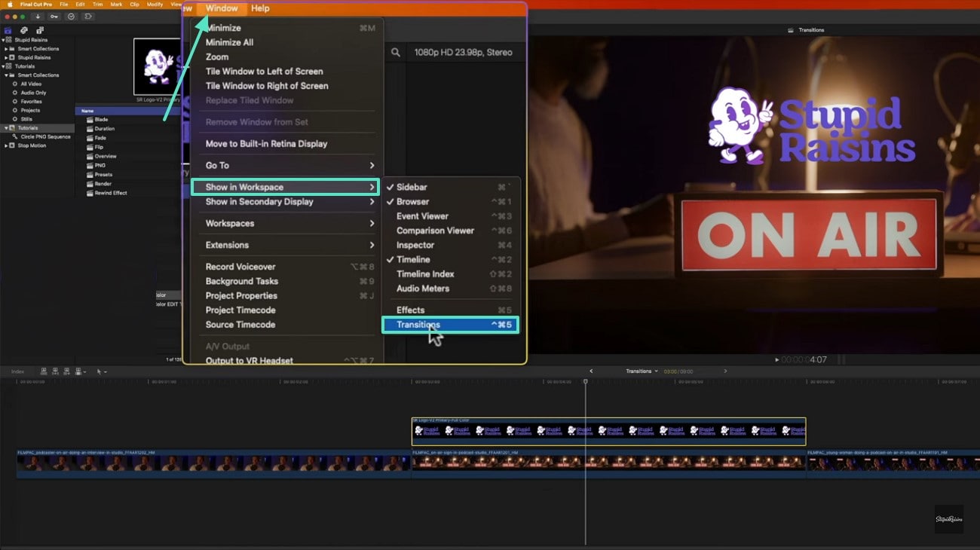Show the titles and generators sidebar icon
Screen dimensions: 980x550
tap(40, 30)
